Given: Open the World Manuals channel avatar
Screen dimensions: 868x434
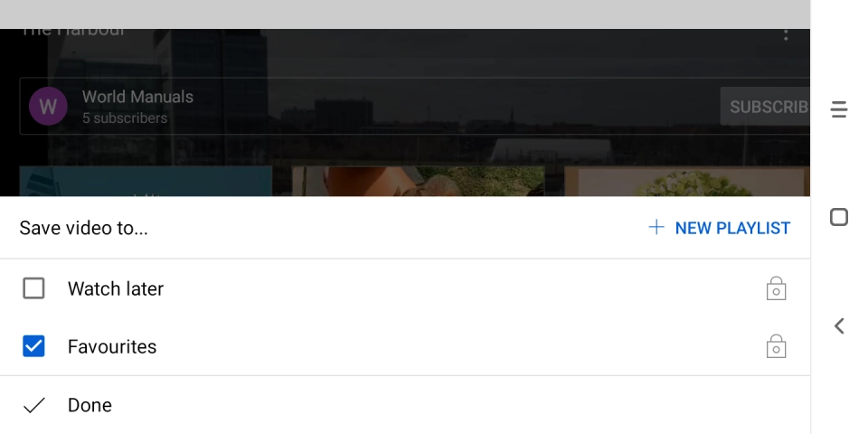Looking at the screenshot, I should click(x=48, y=107).
